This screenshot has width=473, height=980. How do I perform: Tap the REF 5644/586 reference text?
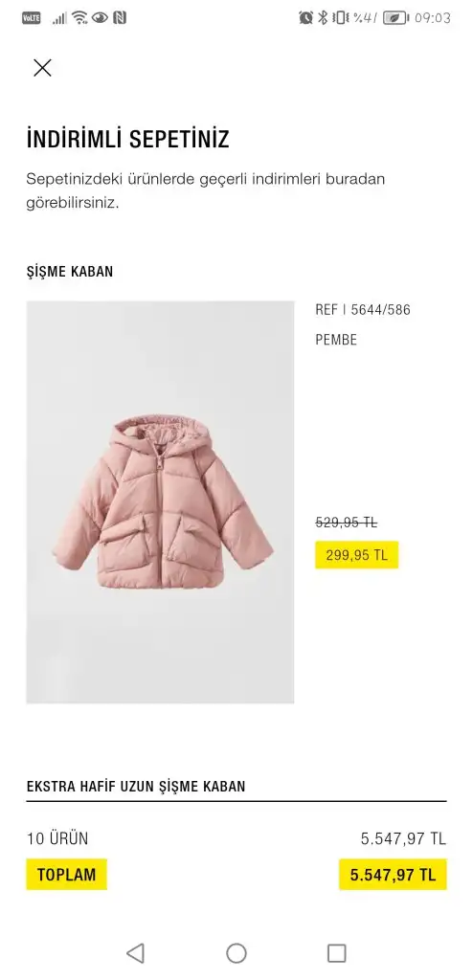point(363,309)
